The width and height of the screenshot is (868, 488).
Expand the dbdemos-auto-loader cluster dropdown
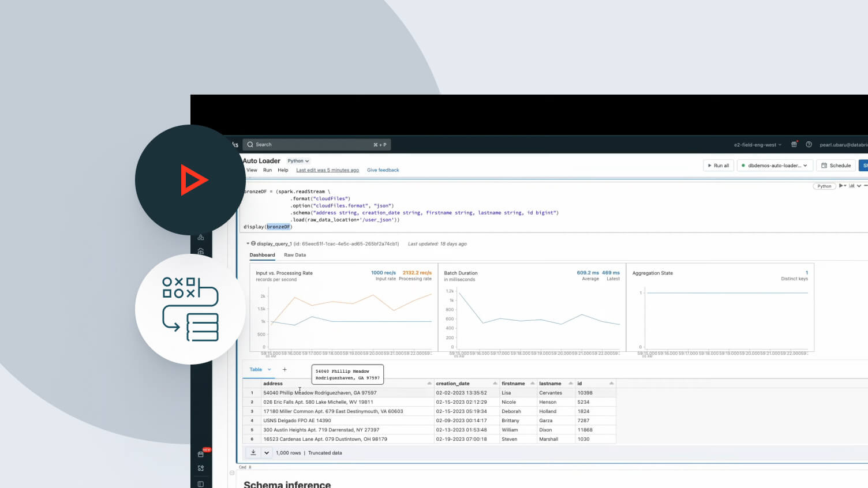775,166
